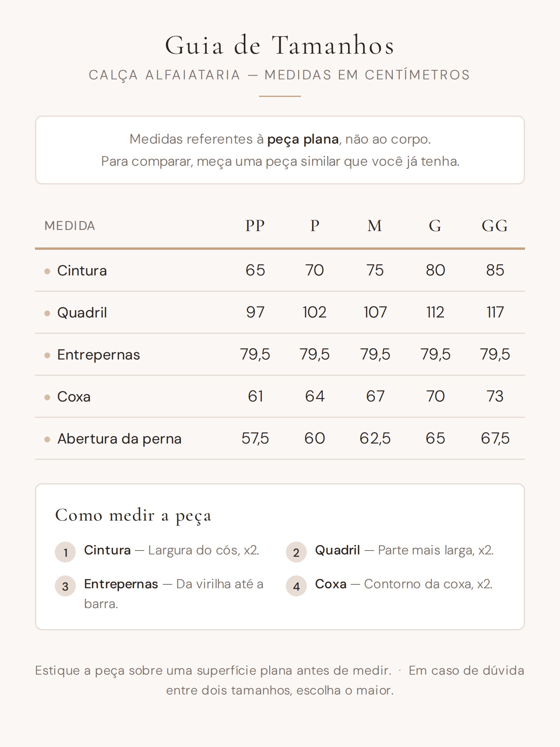Viewport: 560px width, 747px height.
Task: Click the bullet dot before Cintura row
Action: 47,271
